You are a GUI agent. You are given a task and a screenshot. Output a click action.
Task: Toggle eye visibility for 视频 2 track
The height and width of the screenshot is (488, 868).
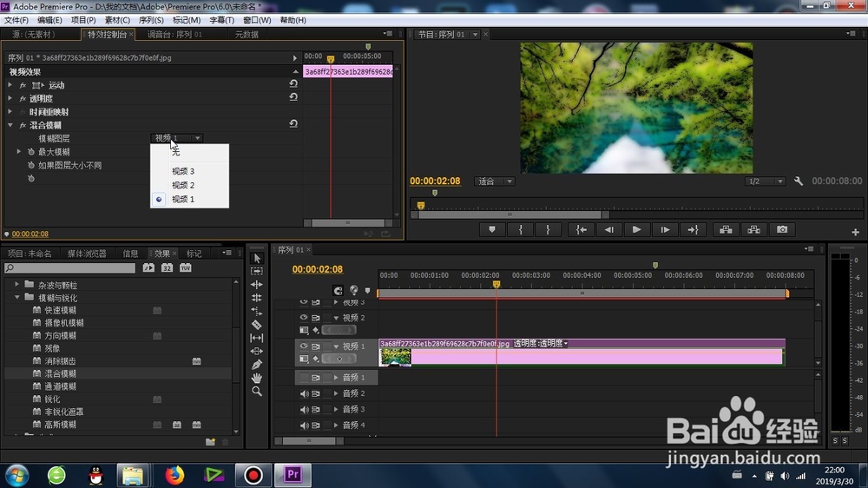pyautogui.click(x=304, y=318)
